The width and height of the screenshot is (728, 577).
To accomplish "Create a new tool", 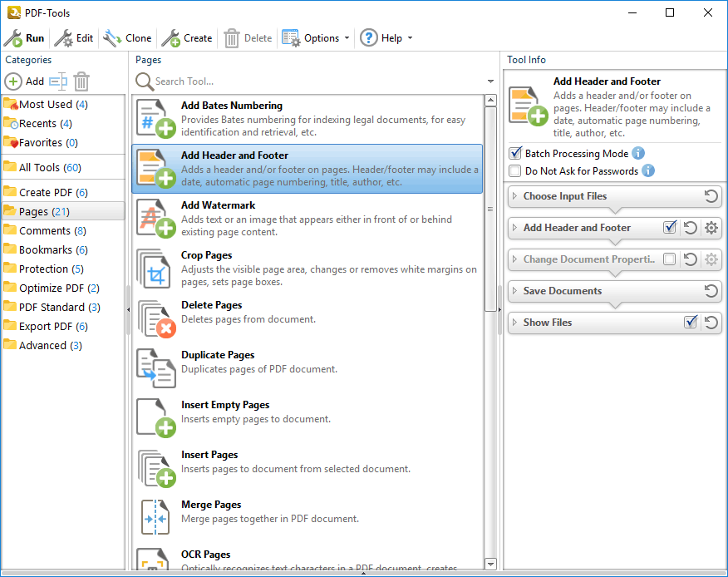I will [x=187, y=38].
